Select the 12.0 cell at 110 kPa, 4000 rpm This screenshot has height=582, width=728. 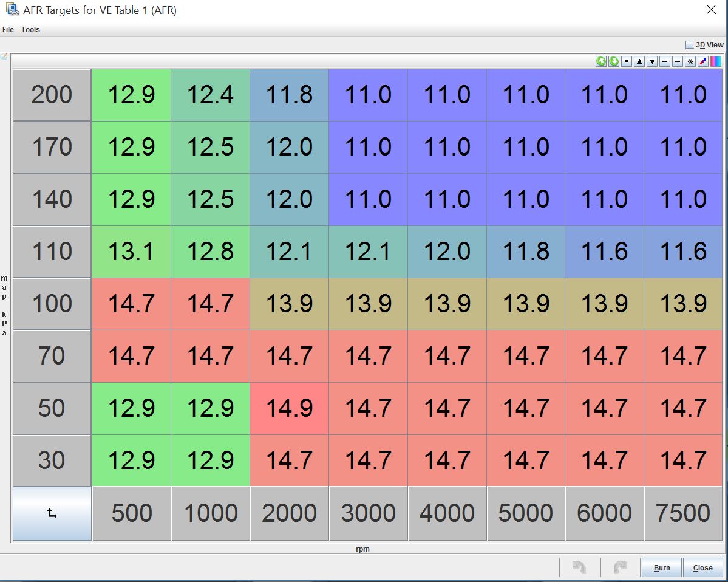pos(447,252)
